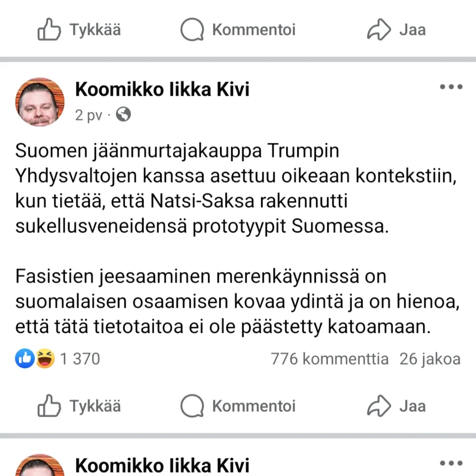Viewport: 476px width, 476px height.
Task: Tap the avatar on the partially visible last post
Action: pyautogui.click(x=40, y=466)
